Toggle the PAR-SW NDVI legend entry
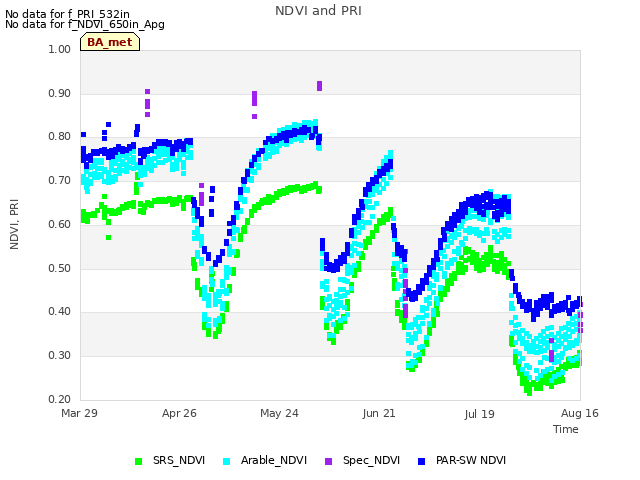This screenshot has width=640, height=480. [x=462, y=460]
